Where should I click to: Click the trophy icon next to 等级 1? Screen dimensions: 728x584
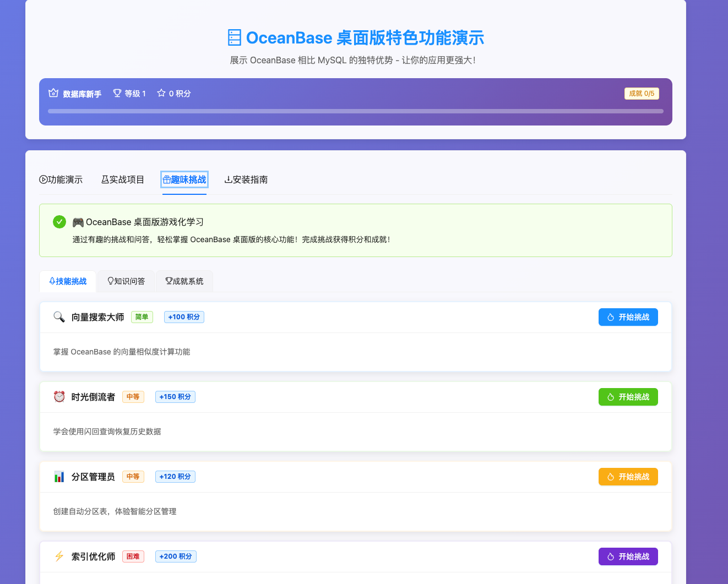click(x=117, y=93)
